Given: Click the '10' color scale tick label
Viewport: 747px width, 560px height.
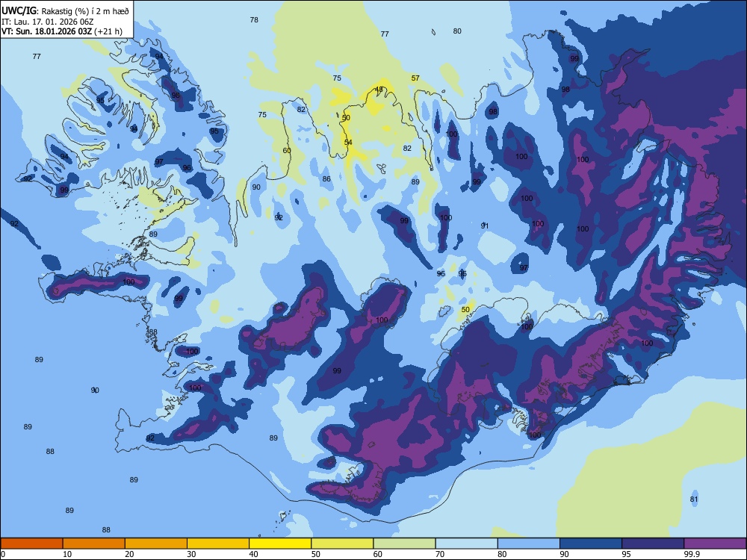Looking at the screenshot, I should pos(67,554).
